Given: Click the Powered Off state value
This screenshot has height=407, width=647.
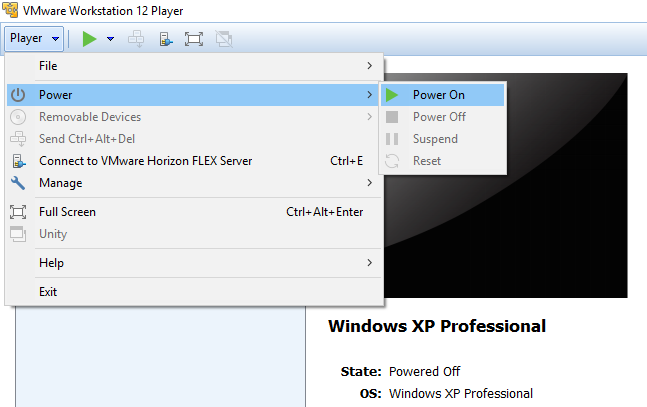Looking at the screenshot, I should [425, 372].
